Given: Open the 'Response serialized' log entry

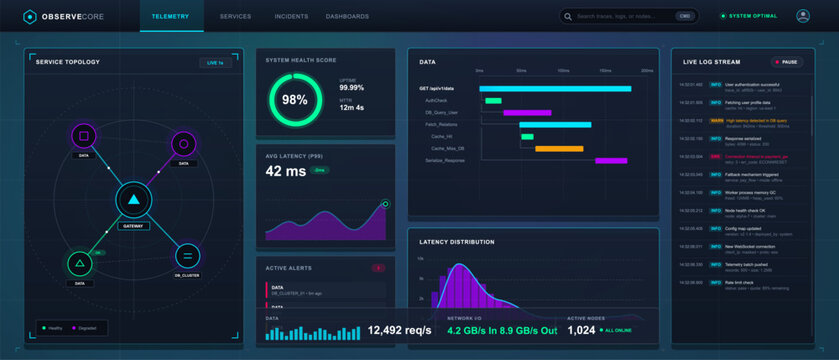Looking at the screenshot, I should (x=743, y=141).
